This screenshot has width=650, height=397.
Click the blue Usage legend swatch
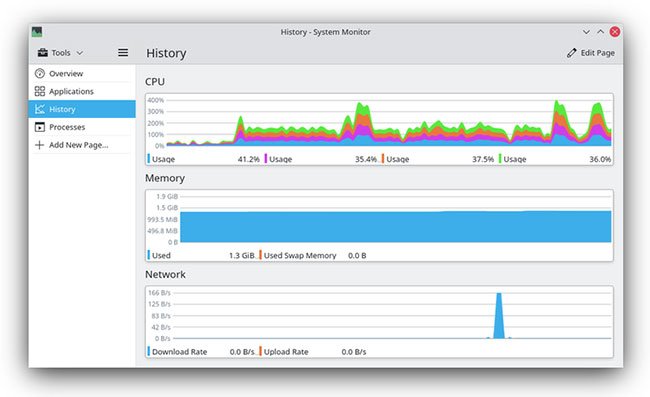click(x=148, y=159)
